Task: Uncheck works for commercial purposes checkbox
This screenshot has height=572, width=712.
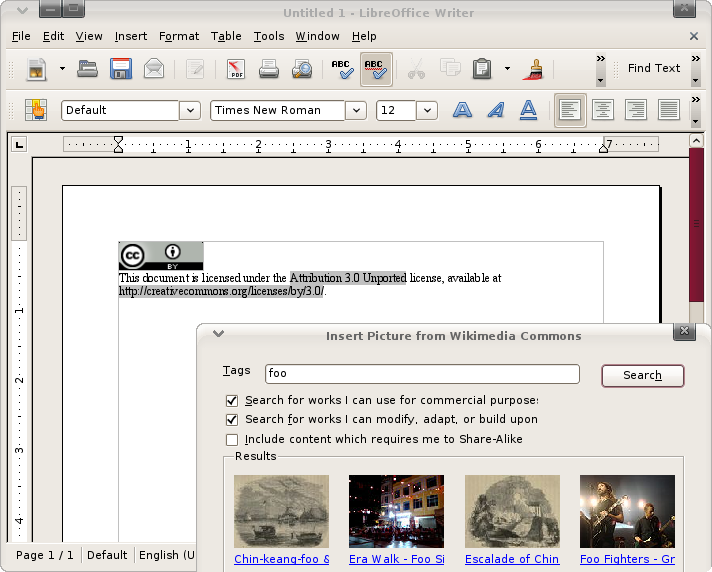Action: [232, 400]
